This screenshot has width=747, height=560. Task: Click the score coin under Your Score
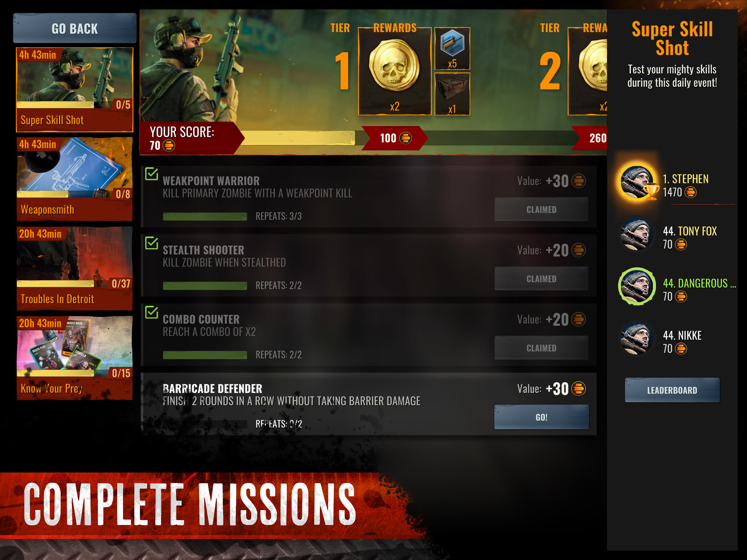tap(168, 145)
